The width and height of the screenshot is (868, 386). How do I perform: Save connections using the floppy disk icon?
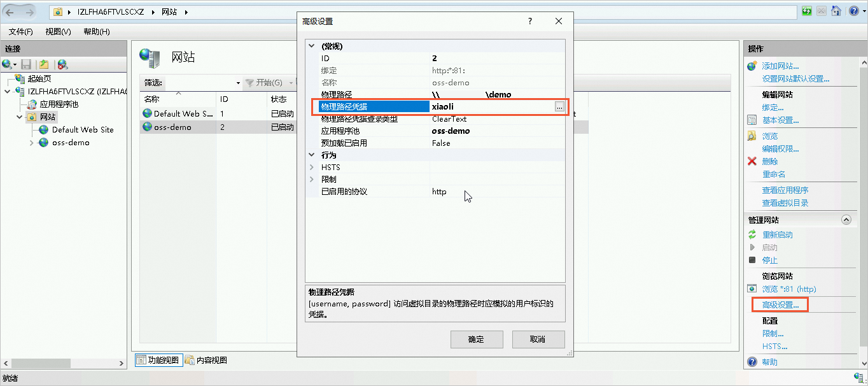point(26,64)
